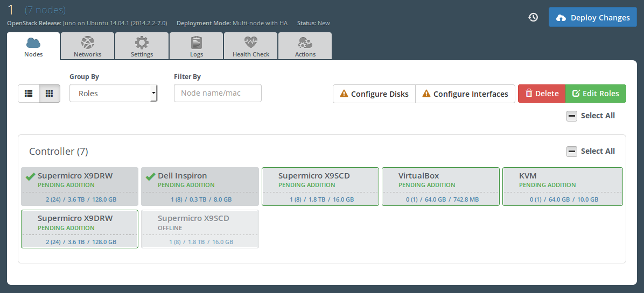
Task: Switch to list view icon
Action: pos(29,93)
